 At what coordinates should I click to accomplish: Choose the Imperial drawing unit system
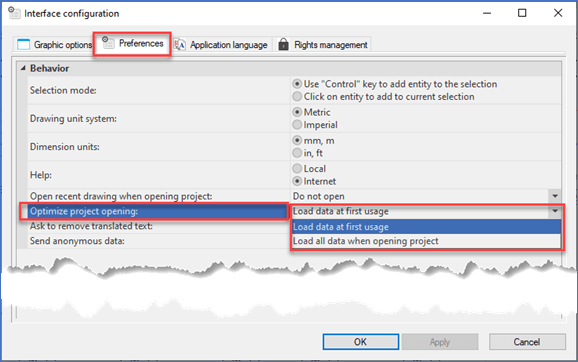point(297,125)
